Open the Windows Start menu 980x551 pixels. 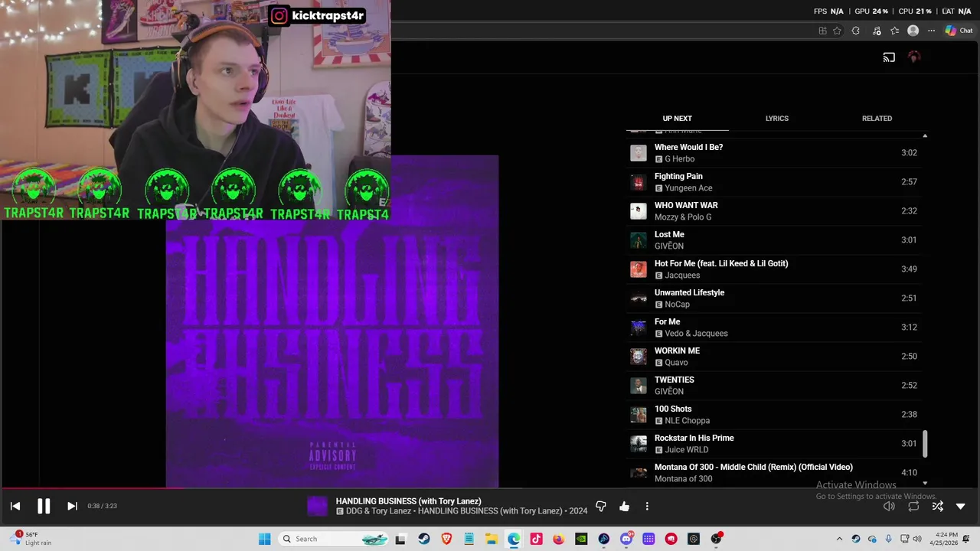[264, 539]
